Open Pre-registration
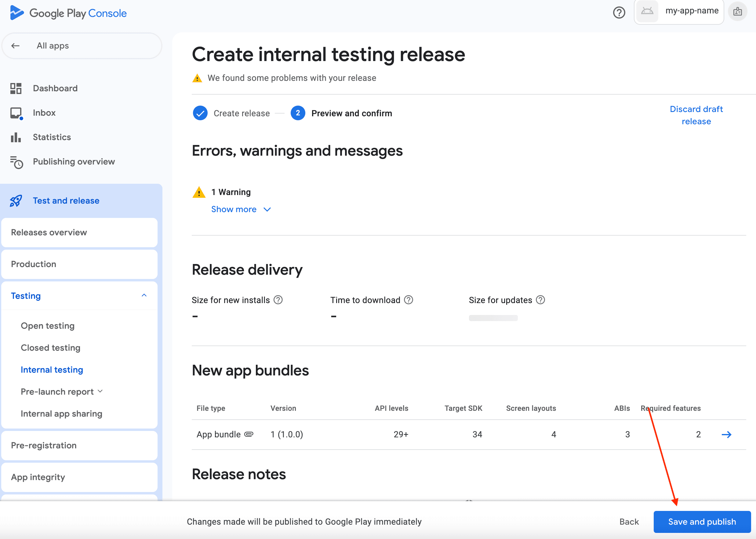The height and width of the screenshot is (539, 756). tap(79, 445)
